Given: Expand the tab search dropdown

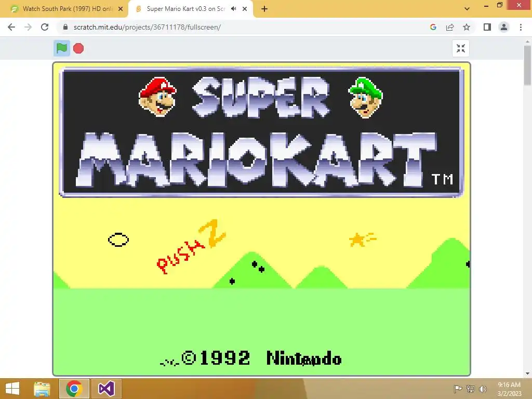Looking at the screenshot, I should (467, 9).
